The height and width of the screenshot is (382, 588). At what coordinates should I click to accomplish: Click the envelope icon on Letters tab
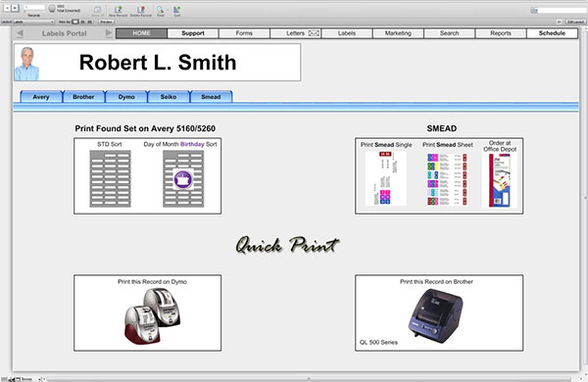pyautogui.click(x=314, y=33)
